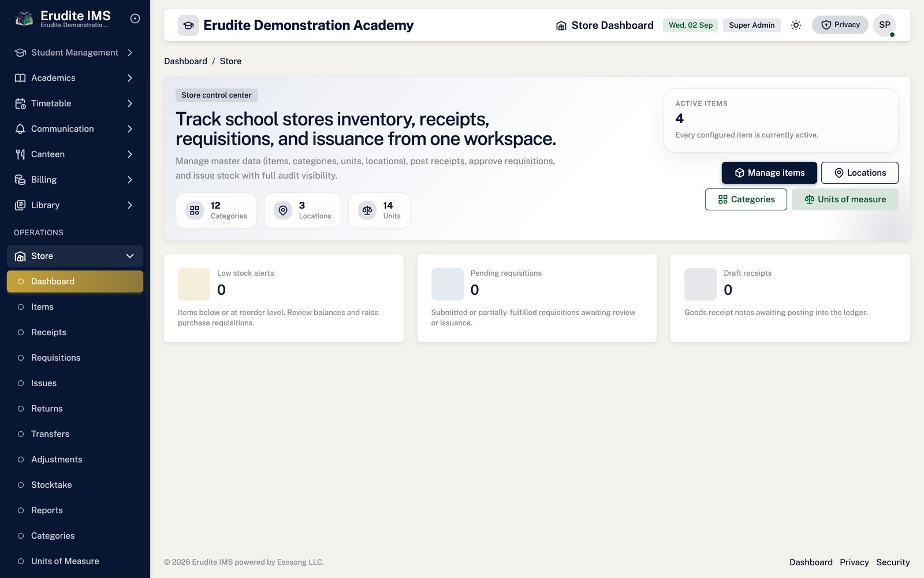
Task: Click the sidebar collapse circle icon
Action: pyautogui.click(x=135, y=18)
